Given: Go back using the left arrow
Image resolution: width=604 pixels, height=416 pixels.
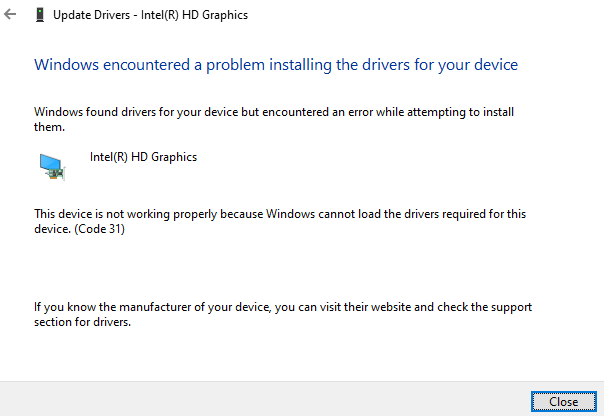Looking at the screenshot, I should (x=11, y=15).
